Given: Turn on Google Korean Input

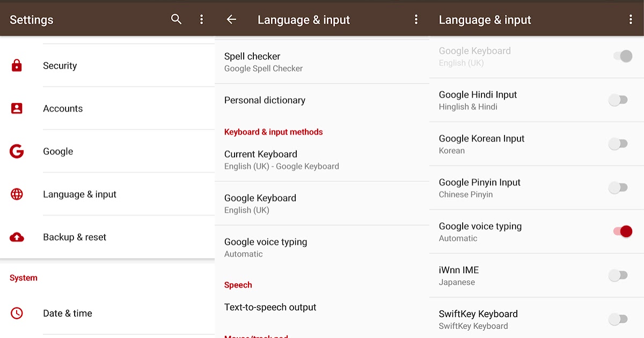Looking at the screenshot, I should click(x=618, y=144).
